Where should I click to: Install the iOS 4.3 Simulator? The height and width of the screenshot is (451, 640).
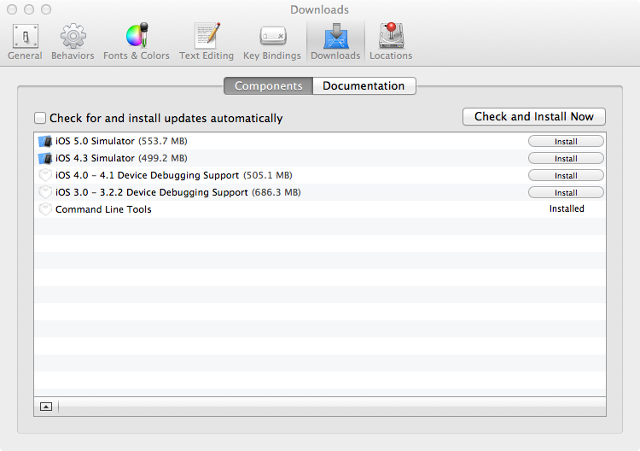click(x=566, y=158)
